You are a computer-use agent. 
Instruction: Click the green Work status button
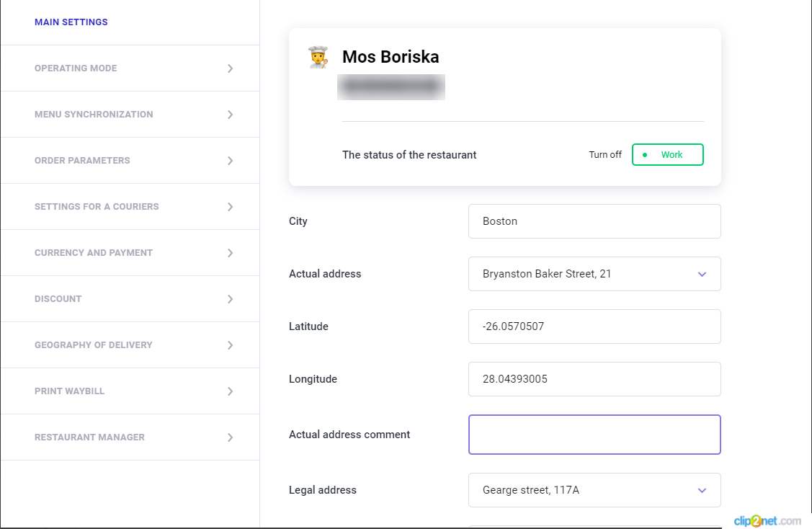point(667,154)
